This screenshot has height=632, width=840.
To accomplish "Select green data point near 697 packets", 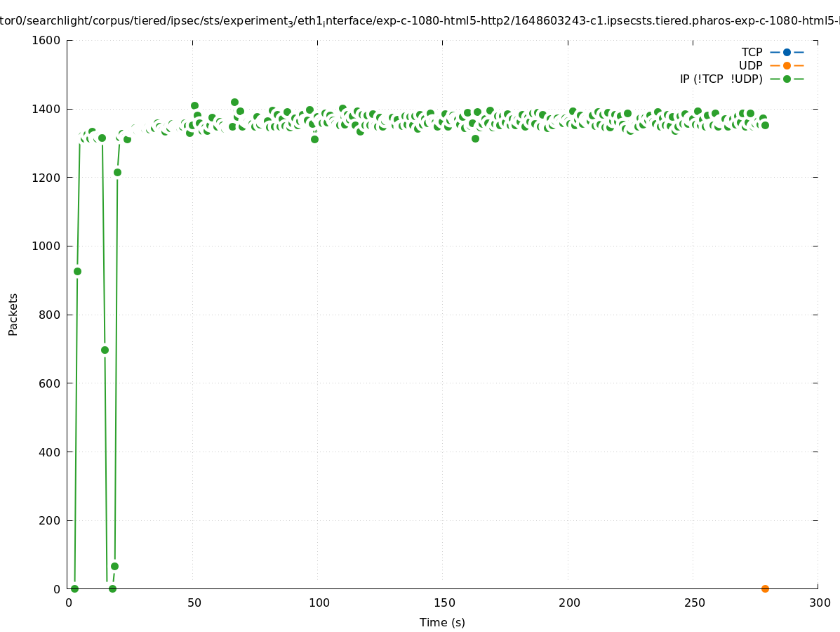I will pos(105,350).
